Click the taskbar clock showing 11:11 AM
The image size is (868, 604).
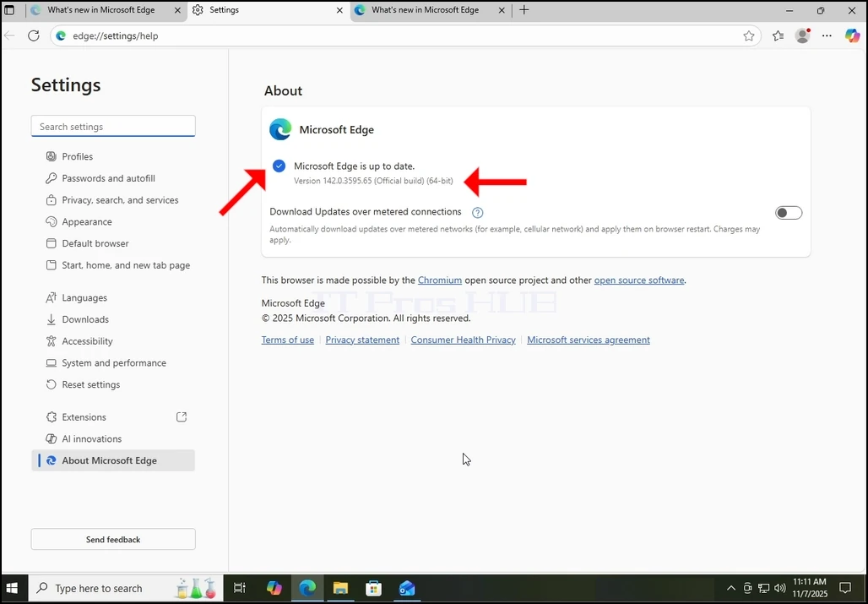point(810,588)
